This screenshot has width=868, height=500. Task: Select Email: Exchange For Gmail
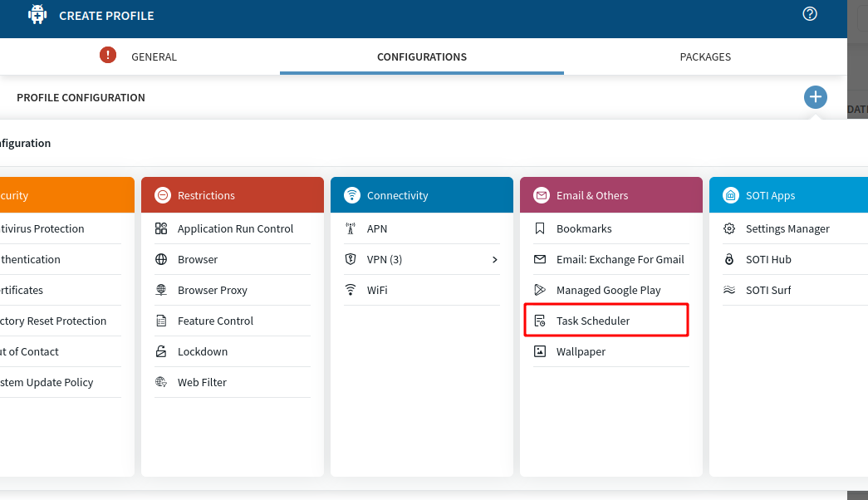[x=620, y=259]
